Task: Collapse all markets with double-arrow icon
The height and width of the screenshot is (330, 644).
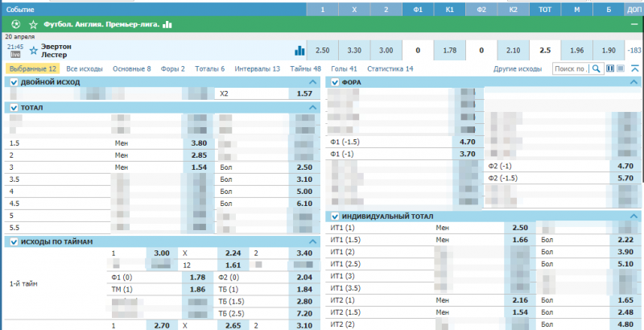Action: coord(634,69)
